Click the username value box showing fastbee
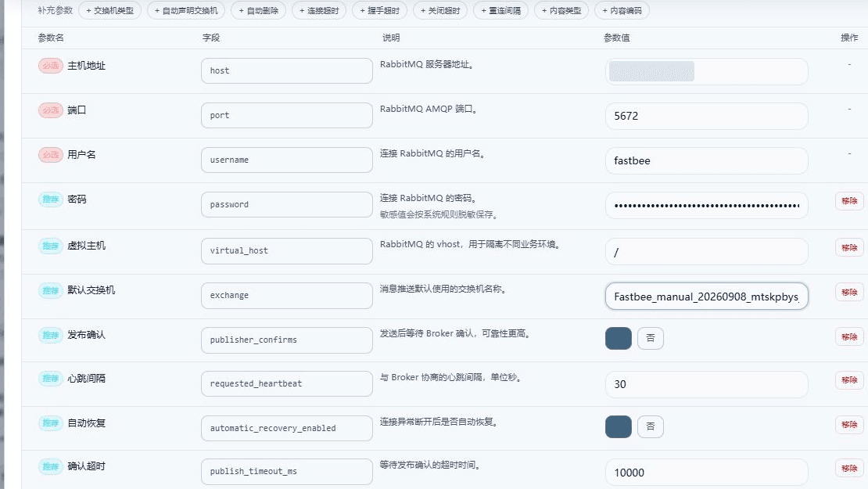The width and height of the screenshot is (868, 489). click(706, 160)
